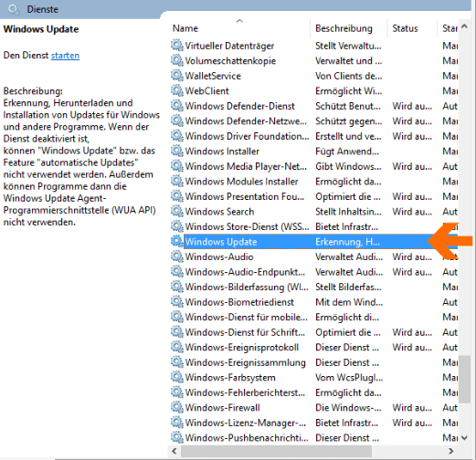Select the Windows Defender-Dienst service name

pos(240,106)
